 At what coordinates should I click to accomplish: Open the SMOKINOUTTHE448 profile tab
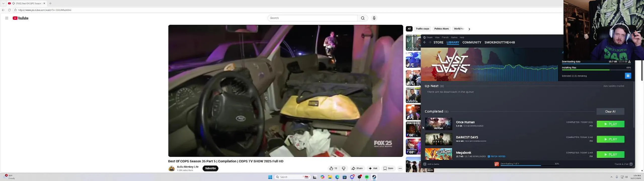500,42
